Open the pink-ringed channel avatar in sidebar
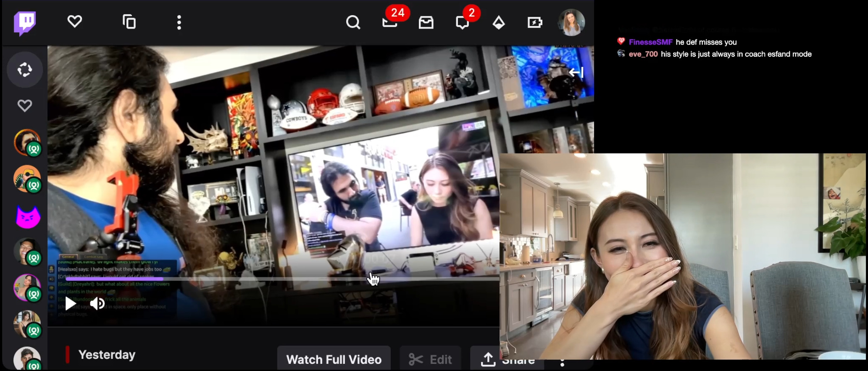The height and width of the screenshot is (371, 868). coord(27,288)
